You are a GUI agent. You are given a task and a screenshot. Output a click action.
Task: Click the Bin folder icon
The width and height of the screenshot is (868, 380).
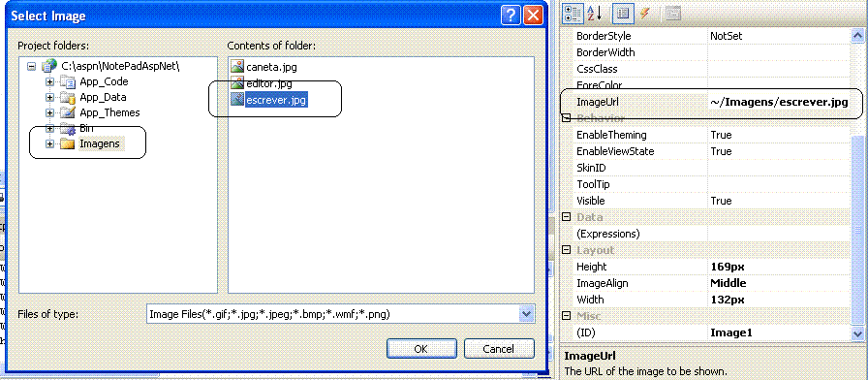(x=68, y=129)
